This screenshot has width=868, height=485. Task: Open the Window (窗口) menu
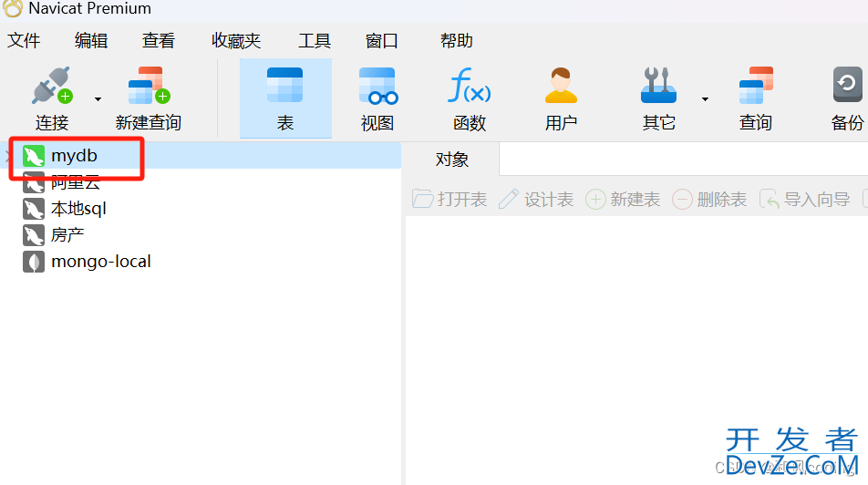tap(381, 40)
